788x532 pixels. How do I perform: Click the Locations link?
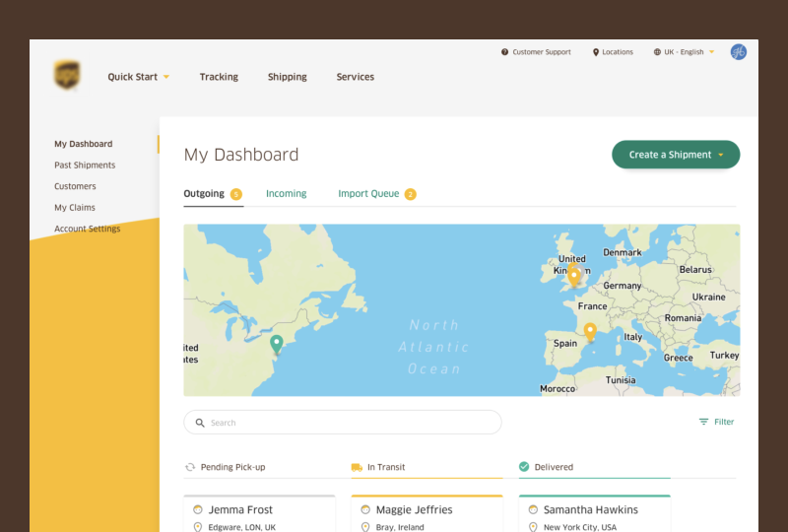pyautogui.click(x=613, y=52)
